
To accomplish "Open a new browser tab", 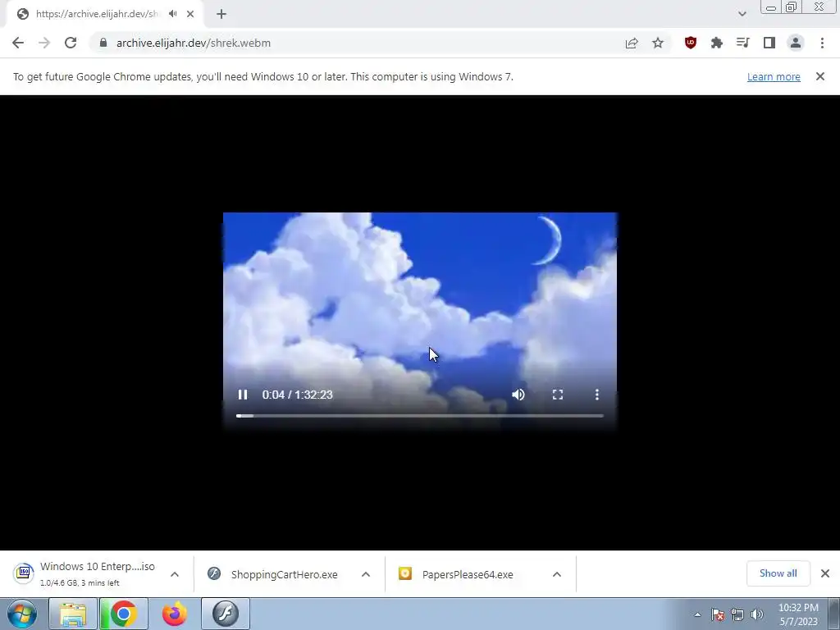I will [221, 14].
